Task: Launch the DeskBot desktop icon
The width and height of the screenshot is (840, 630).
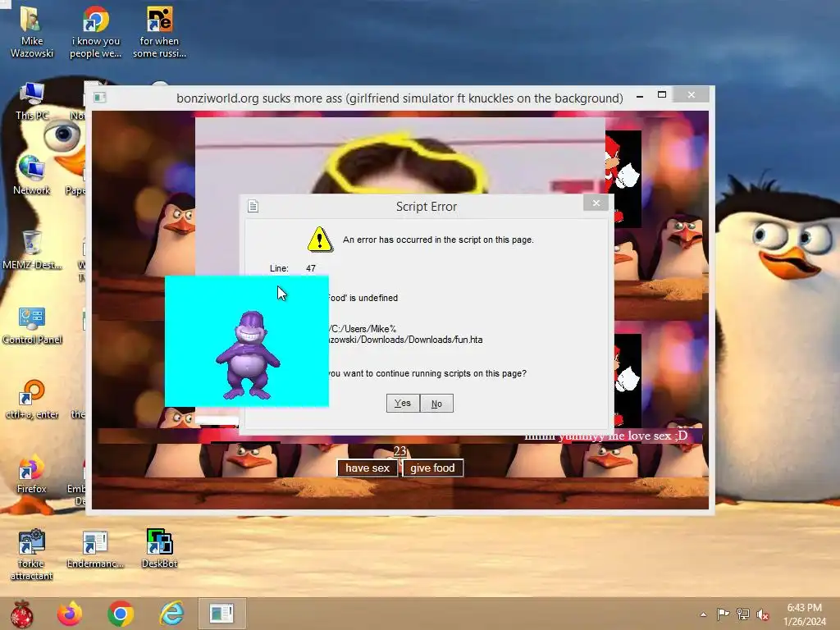Action: (x=159, y=549)
